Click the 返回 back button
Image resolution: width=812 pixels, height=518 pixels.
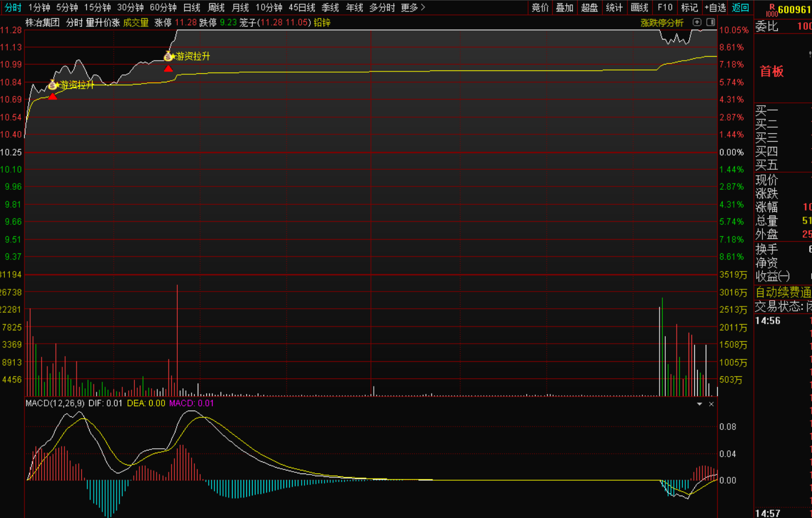tap(740, 7)
